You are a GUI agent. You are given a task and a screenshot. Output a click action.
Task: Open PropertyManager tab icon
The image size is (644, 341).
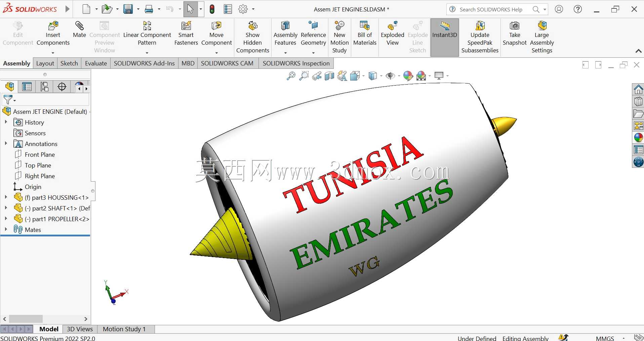click(x=27, y=87)
